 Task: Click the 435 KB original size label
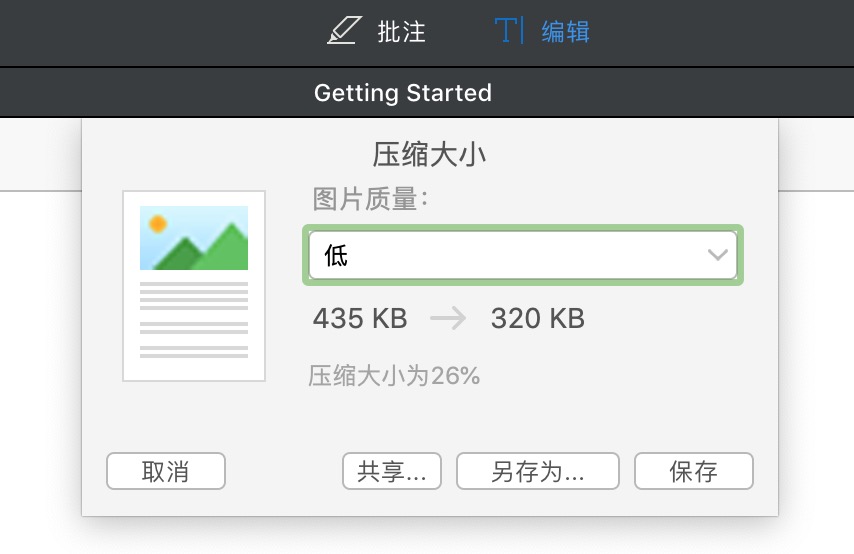360,318
